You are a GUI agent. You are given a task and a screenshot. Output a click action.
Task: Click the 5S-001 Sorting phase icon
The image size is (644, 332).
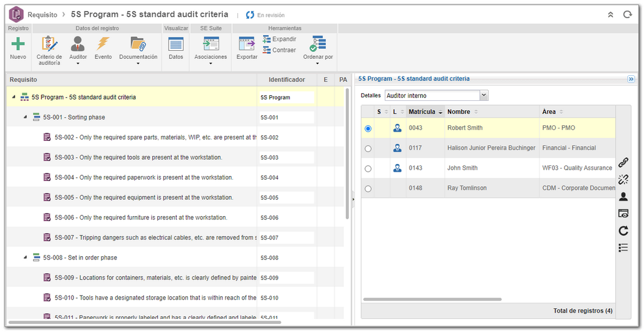(x=36, y=117)
